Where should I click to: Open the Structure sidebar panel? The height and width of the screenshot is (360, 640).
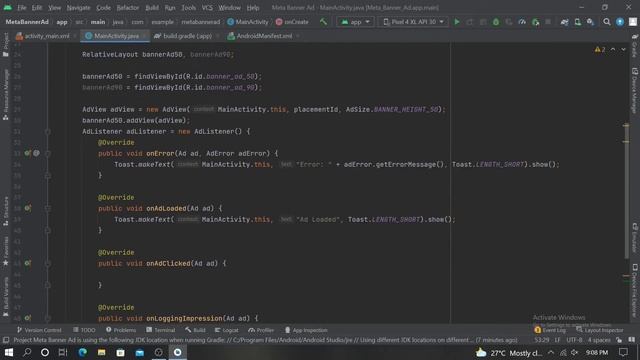[5, 211]
